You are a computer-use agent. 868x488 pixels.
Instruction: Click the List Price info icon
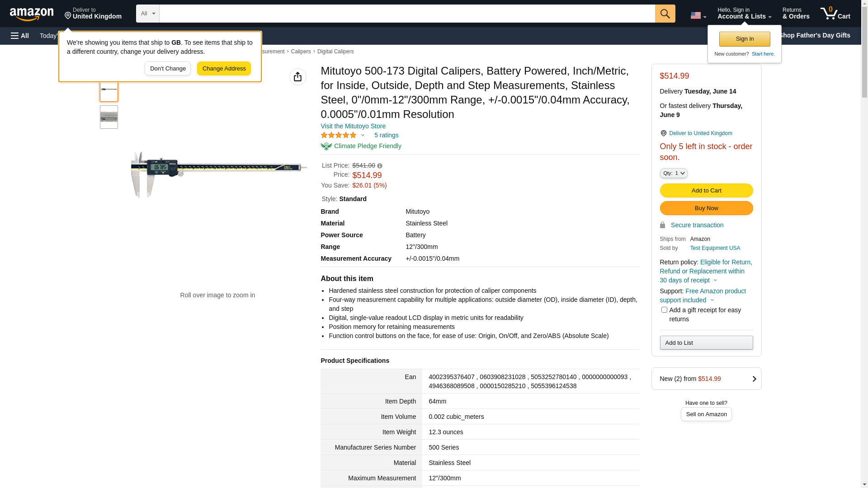[380, 166]
